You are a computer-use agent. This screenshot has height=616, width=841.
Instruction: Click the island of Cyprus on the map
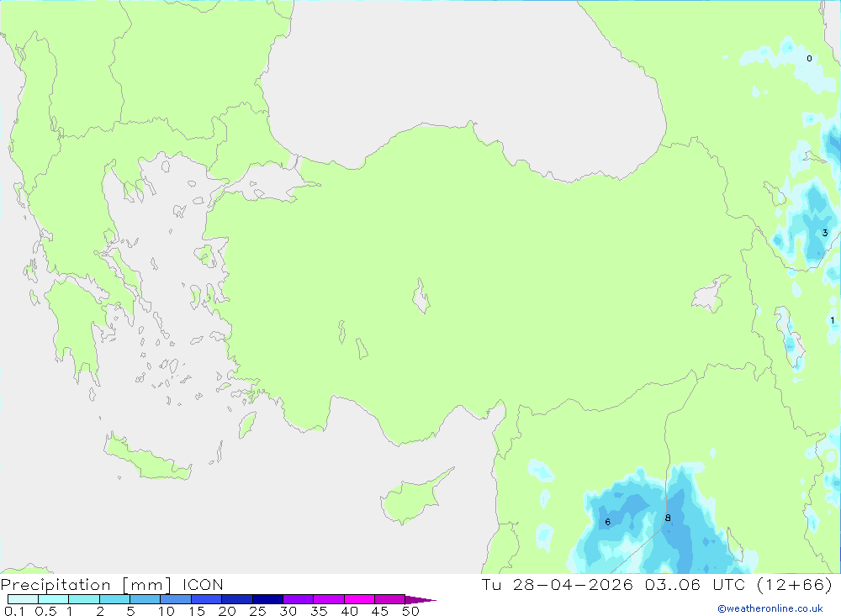tap(410, 500)
